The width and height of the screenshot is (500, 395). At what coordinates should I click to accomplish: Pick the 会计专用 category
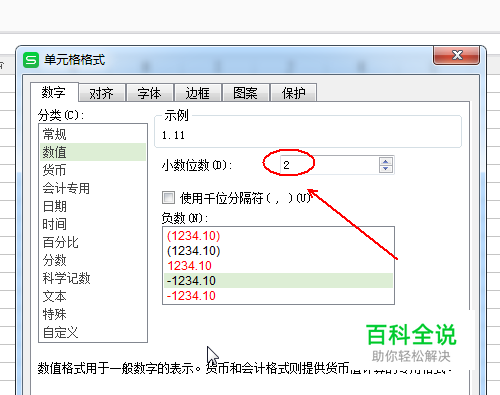coord(93,188)
